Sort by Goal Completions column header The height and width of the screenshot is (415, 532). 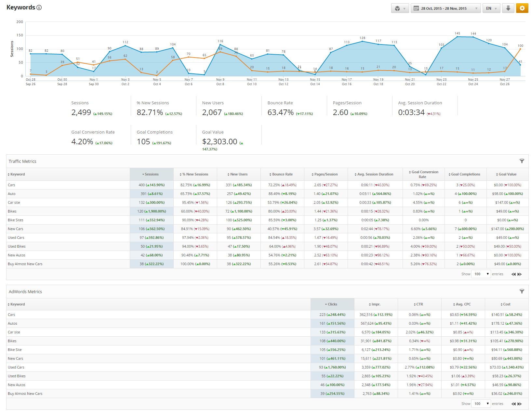pyautogui.click(x=465, y=175)
